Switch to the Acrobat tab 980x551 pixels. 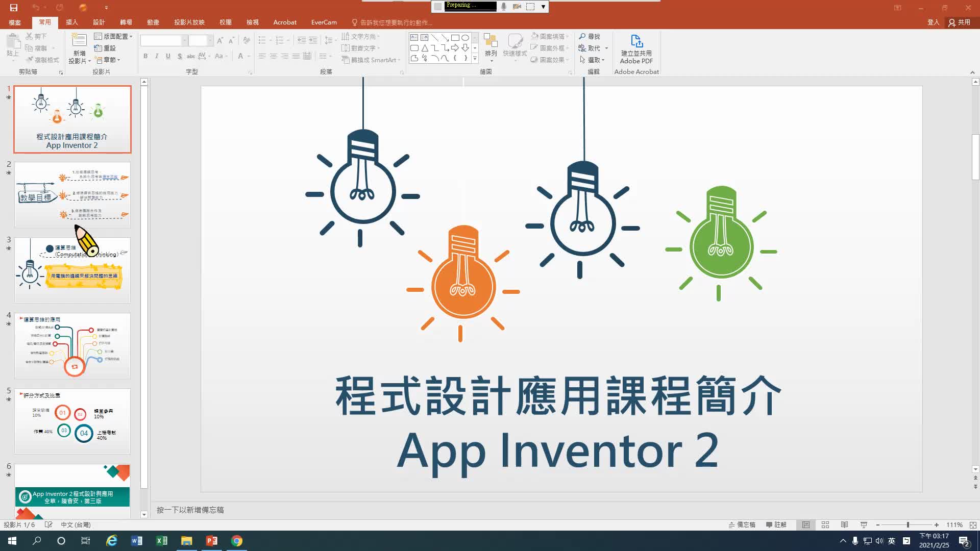tap(285, 22)
